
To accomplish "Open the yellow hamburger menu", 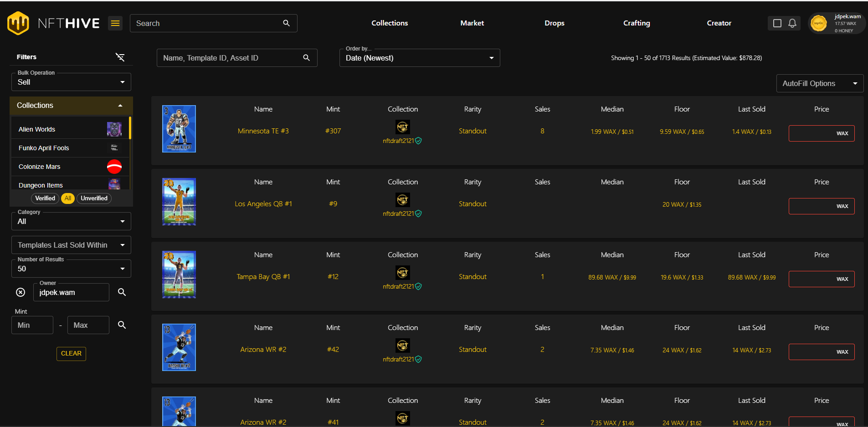I will pos(115,23).
